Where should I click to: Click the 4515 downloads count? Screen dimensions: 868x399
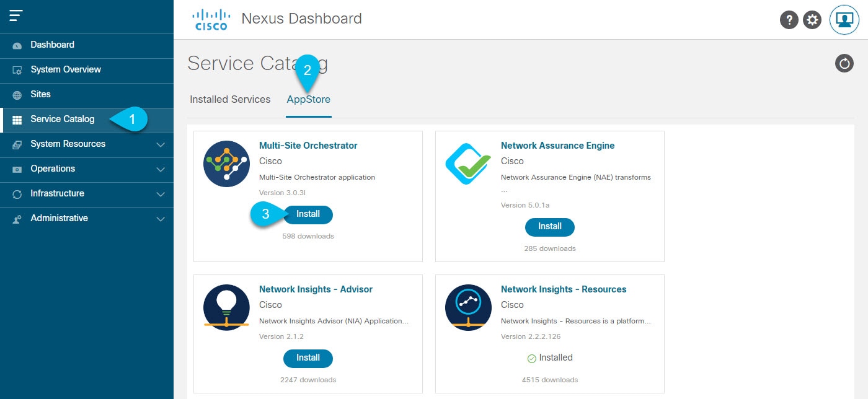(x=550, y=380)
